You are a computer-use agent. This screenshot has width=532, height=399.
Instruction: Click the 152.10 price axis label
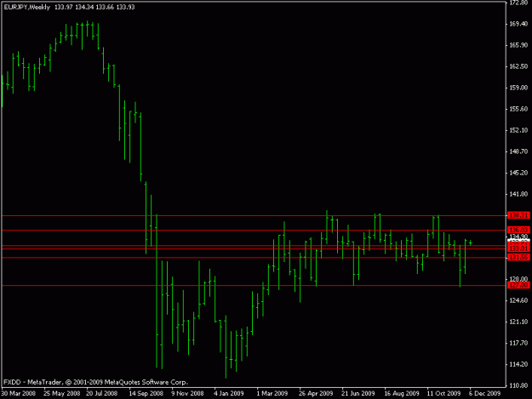tap(518, 130)
